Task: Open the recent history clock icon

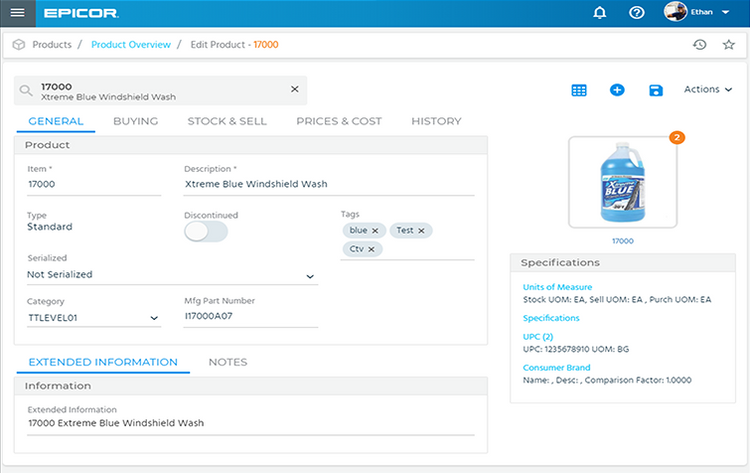Action: point(700,44)
